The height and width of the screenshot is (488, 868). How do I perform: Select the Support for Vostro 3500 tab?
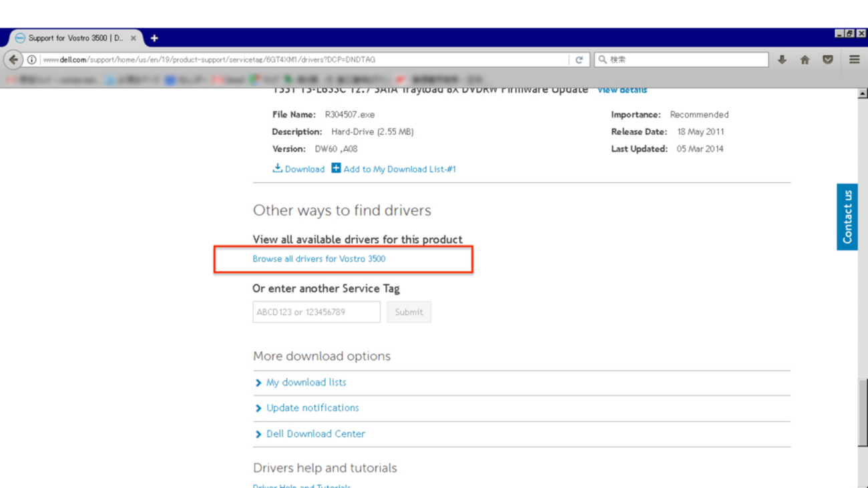75,38
